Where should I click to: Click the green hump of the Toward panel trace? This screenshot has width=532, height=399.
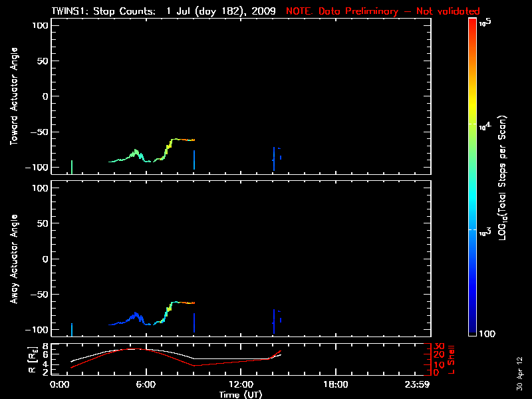coord(136,153)
